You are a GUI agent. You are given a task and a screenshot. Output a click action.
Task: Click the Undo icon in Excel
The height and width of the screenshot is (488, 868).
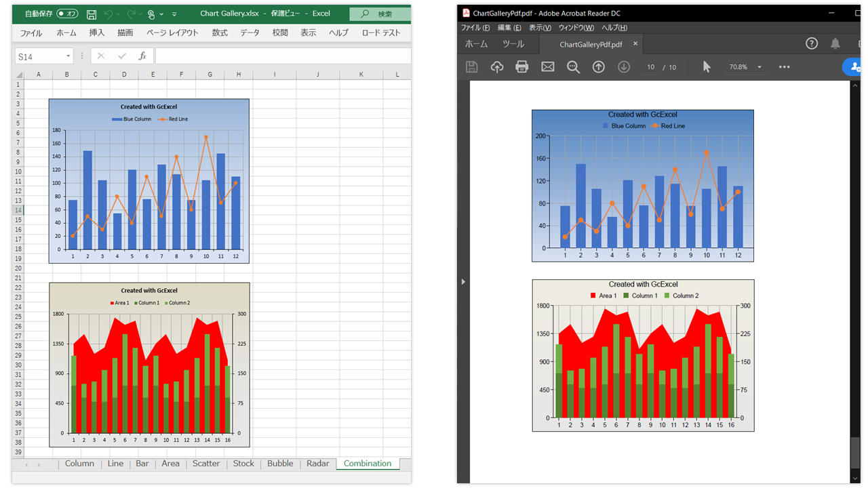click(108, 14)
